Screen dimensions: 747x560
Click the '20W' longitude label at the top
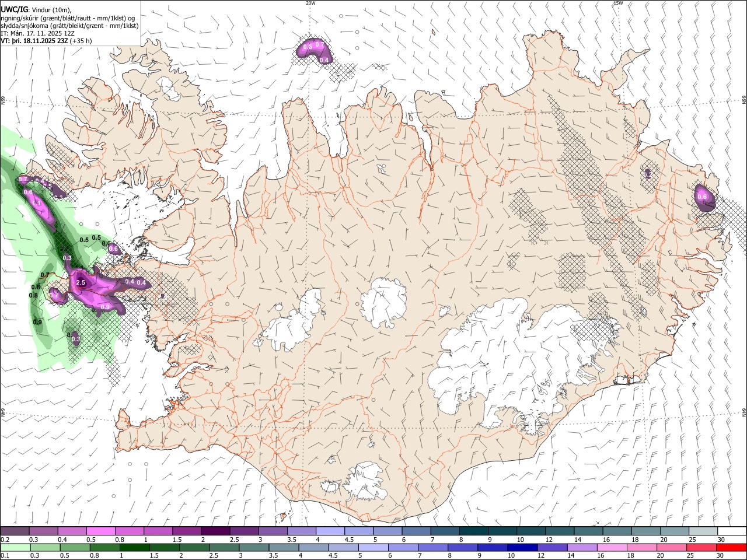click(310, 3)
